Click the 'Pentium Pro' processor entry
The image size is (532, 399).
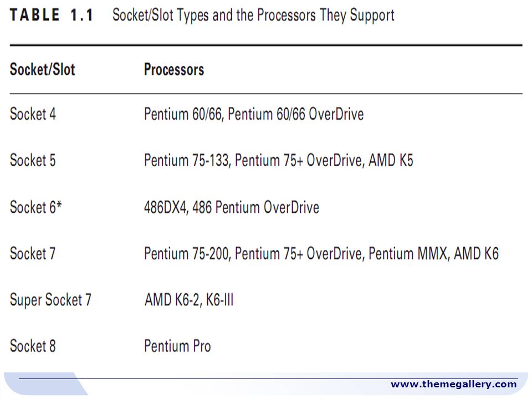click(177, 346)
